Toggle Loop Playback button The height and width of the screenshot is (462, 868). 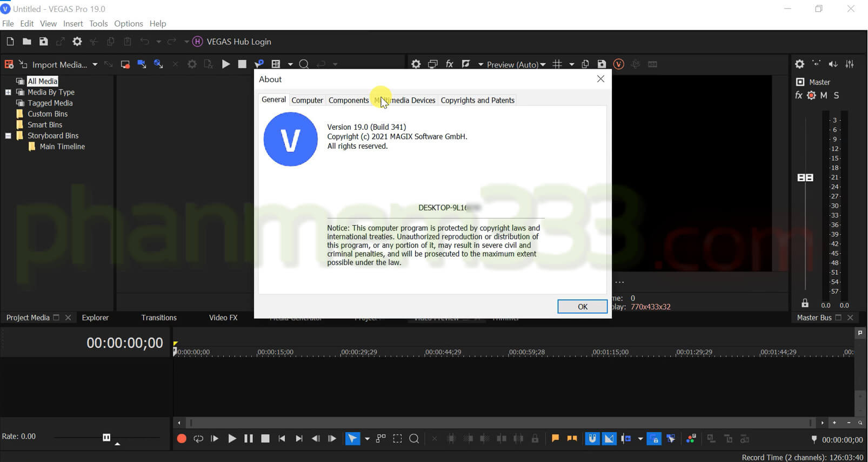coord(198,439)
